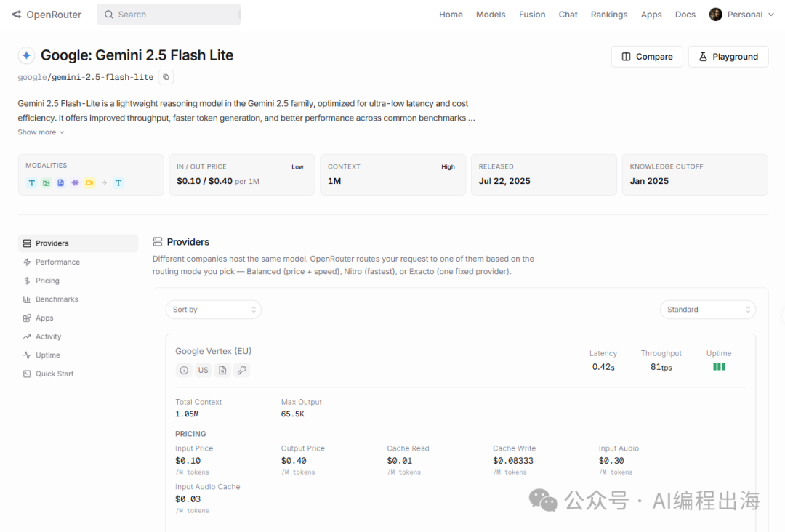This screenshot has width=785, height=532.
Task: Go to the Pricing sidebar section
Action: click(x=78, y=281)
